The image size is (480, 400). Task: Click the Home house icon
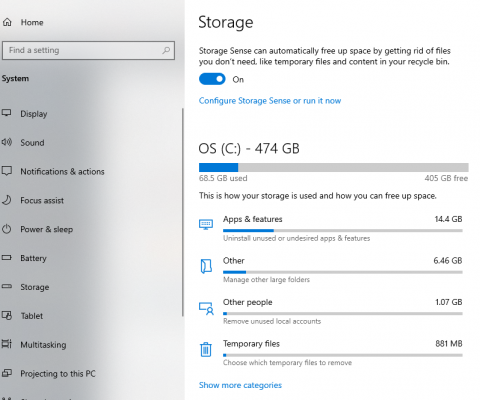(7, 22)
